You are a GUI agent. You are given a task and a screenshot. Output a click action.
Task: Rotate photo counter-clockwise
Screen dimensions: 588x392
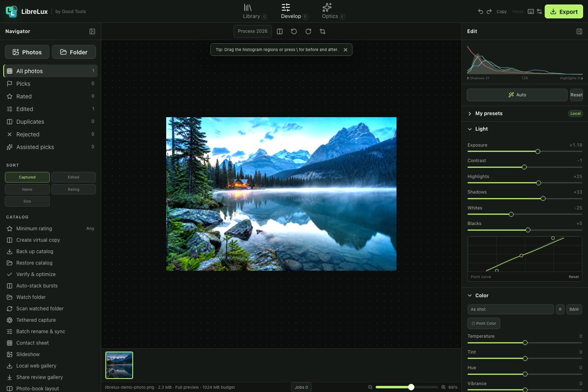[x=294, y=31]
